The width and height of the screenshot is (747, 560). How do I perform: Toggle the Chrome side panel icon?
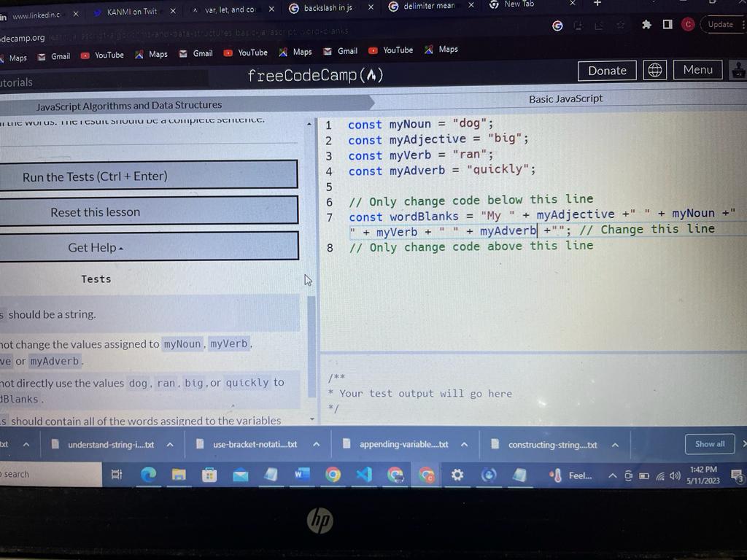[667, 24]
